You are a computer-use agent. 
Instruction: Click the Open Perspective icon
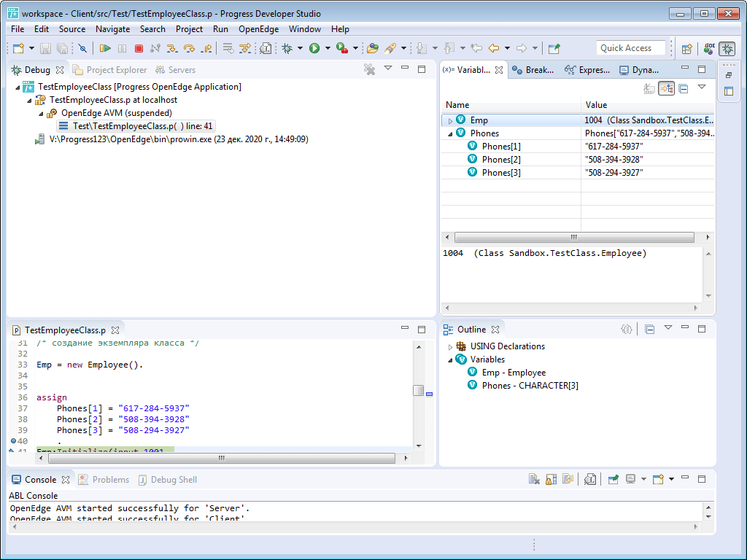click(687, 49)
